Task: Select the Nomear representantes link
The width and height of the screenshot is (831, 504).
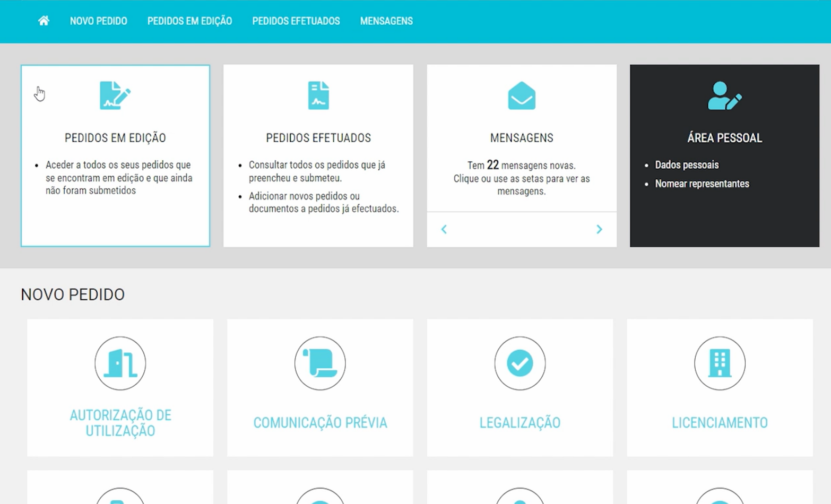Action: coord(702,184)
